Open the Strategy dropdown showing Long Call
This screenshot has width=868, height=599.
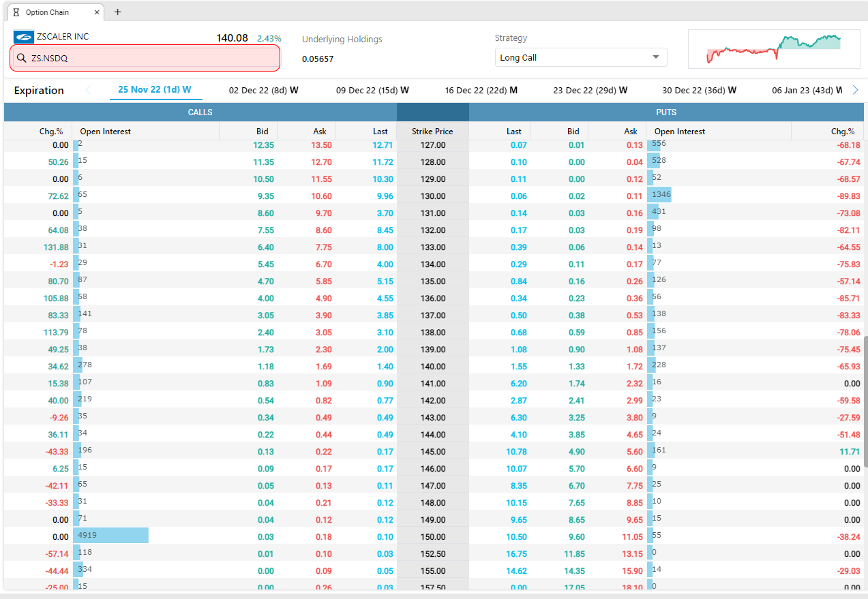(580, 58)
